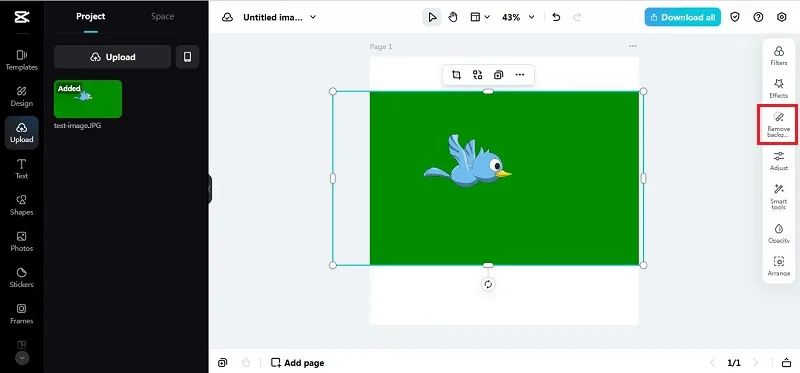Click the 1/1 page indicator
This screenshot has width=800, height=373.
734,363
